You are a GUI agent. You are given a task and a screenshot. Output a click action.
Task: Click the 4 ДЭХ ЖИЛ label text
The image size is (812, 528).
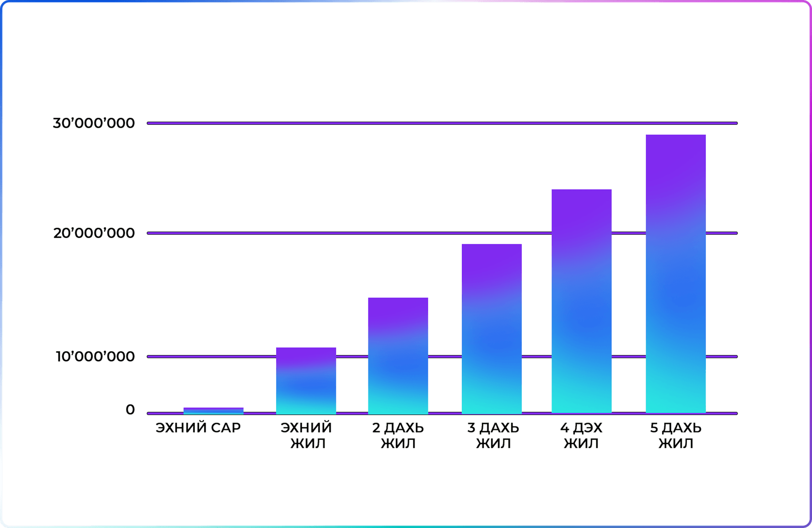[581, 435]
